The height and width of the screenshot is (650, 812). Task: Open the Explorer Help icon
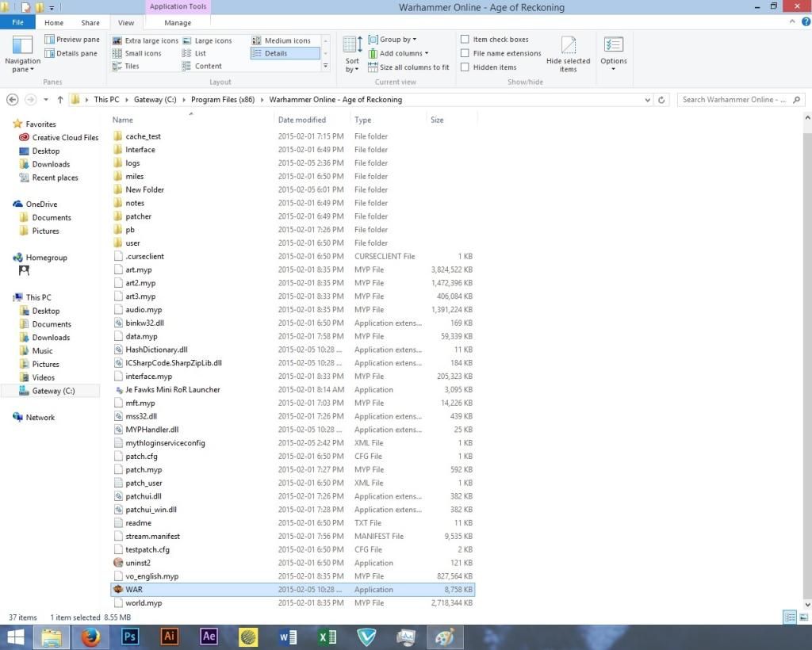(x=806, y=21)
